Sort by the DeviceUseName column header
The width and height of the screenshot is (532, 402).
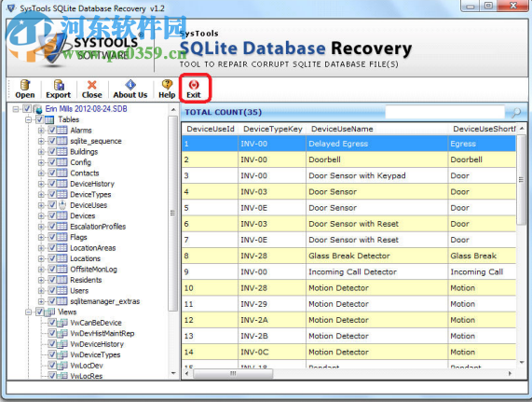tap(377, 129)
